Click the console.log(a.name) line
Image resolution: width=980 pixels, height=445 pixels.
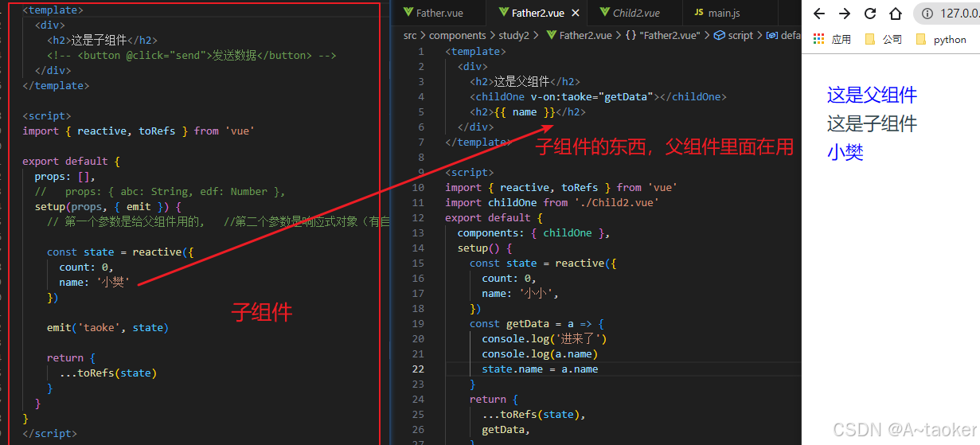(540, 353)
